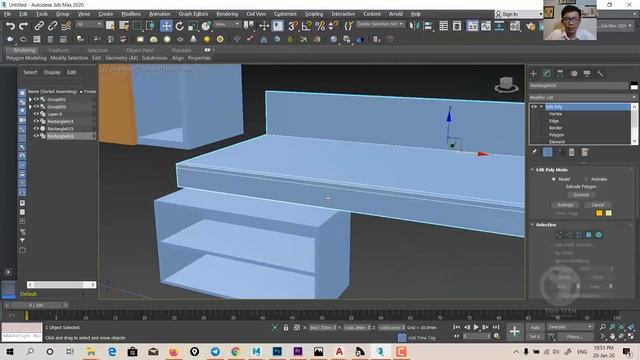Viewport: 640px width, 360px height.
Task: Toggle the 3D Snaps icon
Action: pyautogui.click(x=293, y=26)
